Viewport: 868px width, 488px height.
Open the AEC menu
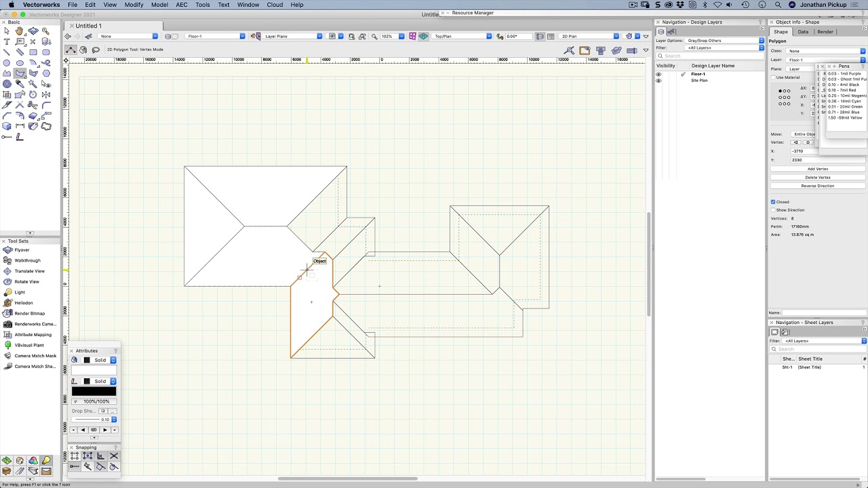pos(182,5)
